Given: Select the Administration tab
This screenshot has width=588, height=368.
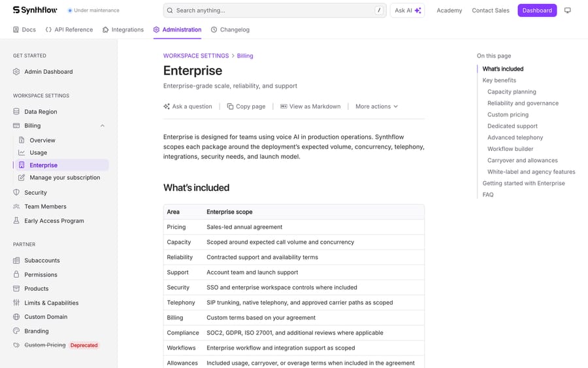Looking at the screenshot, I should 177,29.
